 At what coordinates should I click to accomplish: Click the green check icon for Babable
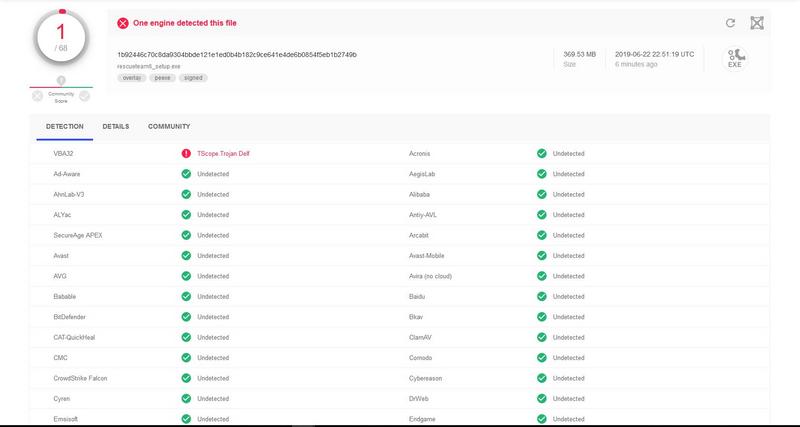click(x=186, y=296)
